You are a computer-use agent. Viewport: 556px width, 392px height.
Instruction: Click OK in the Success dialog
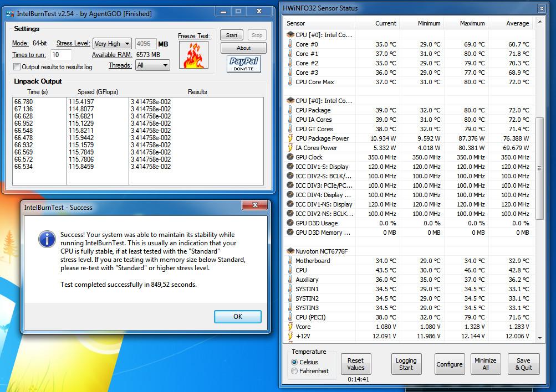238,317
